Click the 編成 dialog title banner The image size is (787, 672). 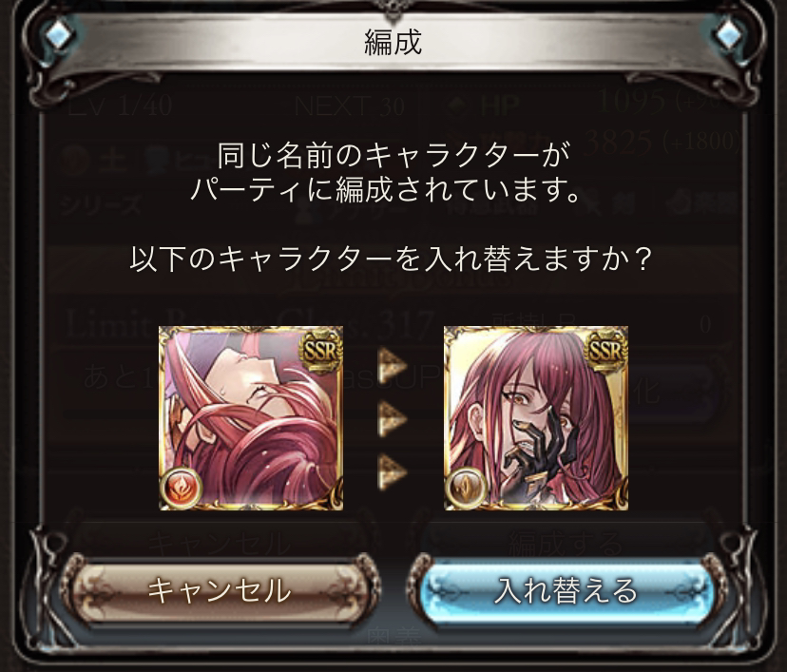point(393,42)
